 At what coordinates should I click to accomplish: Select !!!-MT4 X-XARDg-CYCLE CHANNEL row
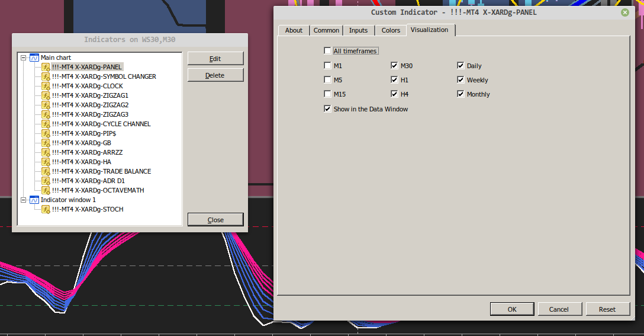coord(101,124)
